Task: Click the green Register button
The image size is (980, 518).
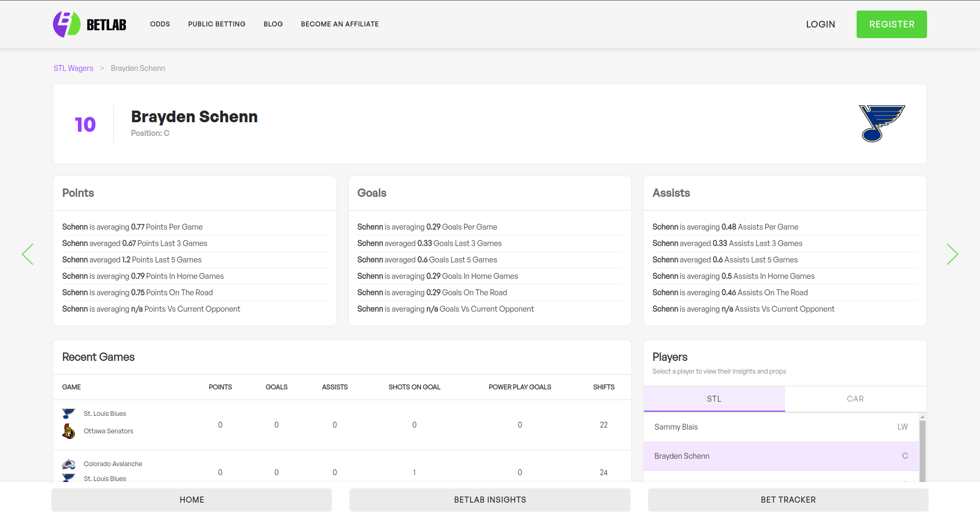Action: coord(892,24)
